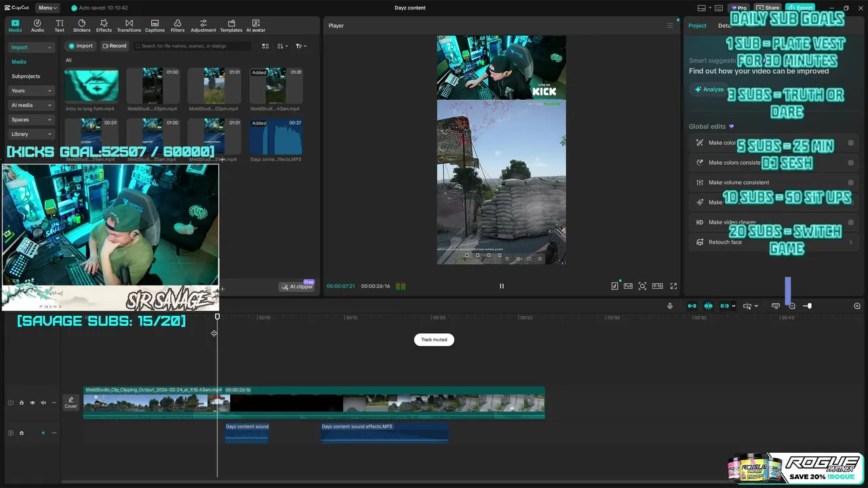The width and height of the screenshot is (868, 488).
Task: Click the Analyze button
Action: (709, 89)
